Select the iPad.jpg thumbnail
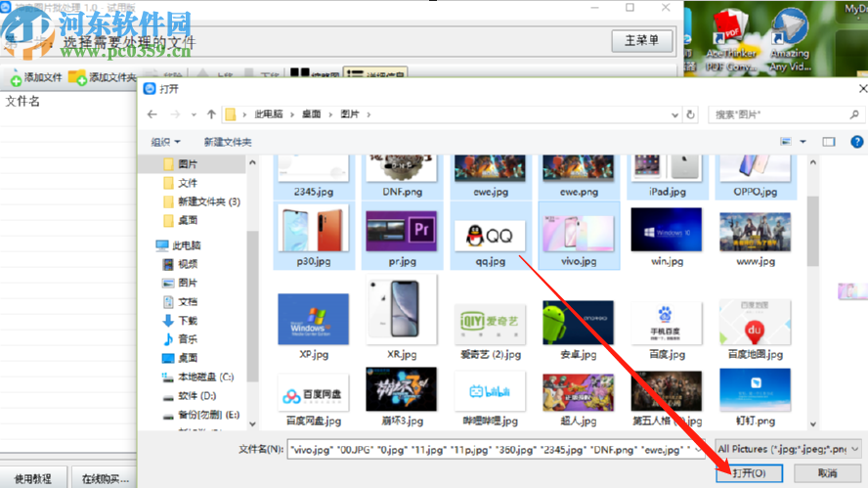Screen dimensions: 868x488 (x=667, y=177)
